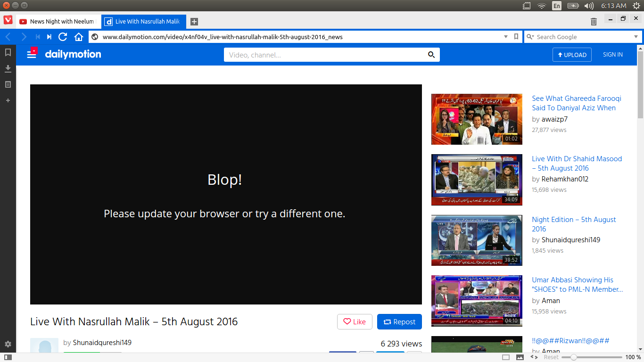Click Reset zoom button
Image resolution: width=644 pixels, height=362 pixels.
point(551,357)
